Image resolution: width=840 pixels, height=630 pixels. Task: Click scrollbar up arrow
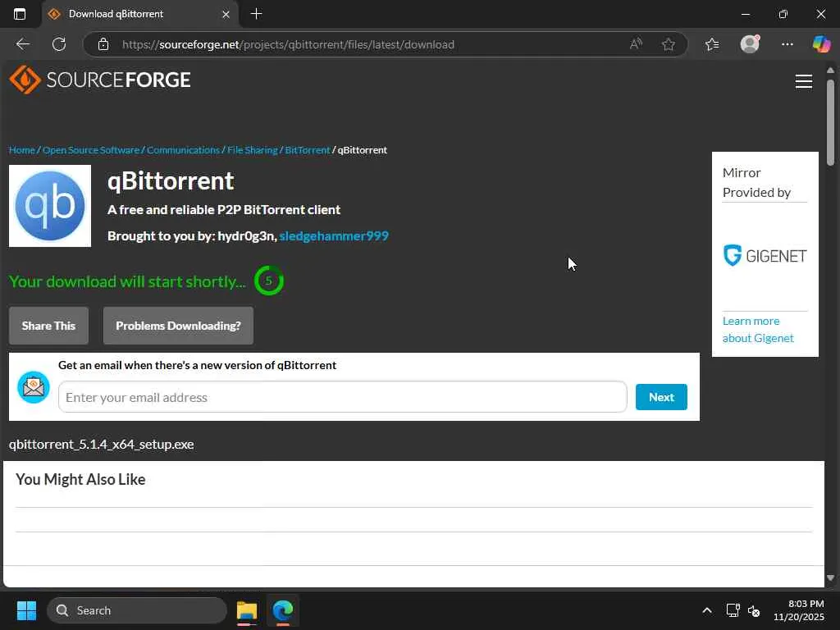830,71
